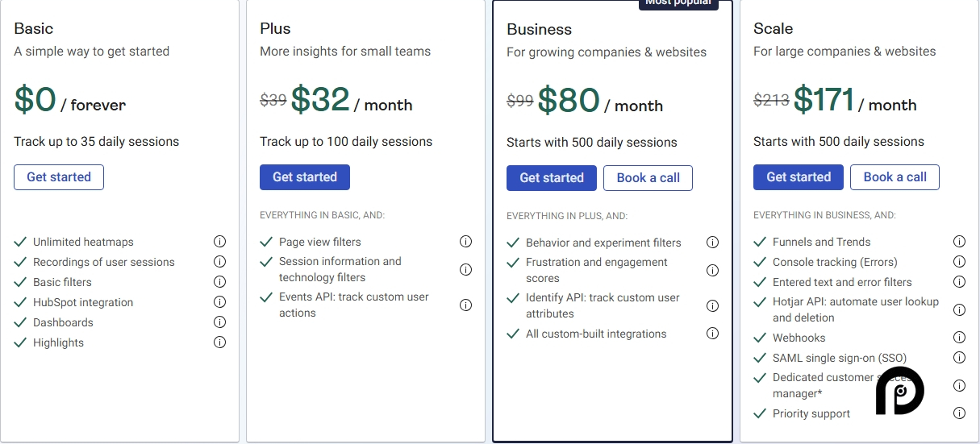Viewport: 980px width, 444px height.
Task: Click info icon next to Unlimited heatmaps
Action: tap(219, 242)
